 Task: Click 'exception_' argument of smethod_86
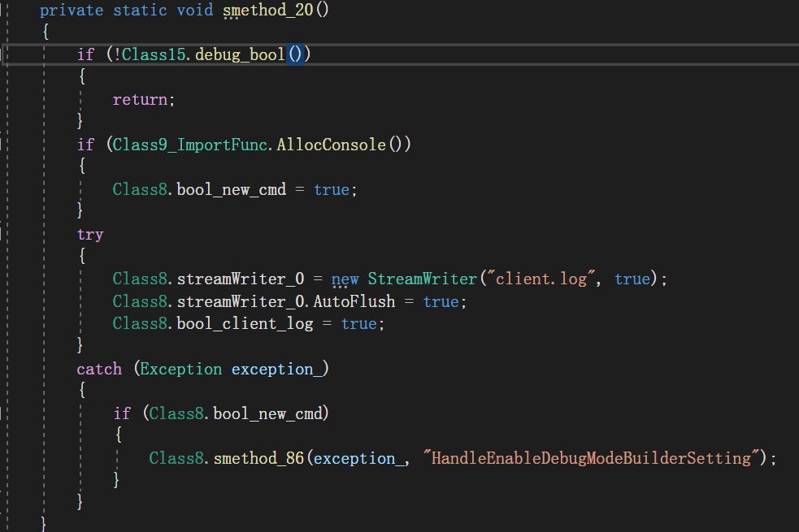pos(359,459)
